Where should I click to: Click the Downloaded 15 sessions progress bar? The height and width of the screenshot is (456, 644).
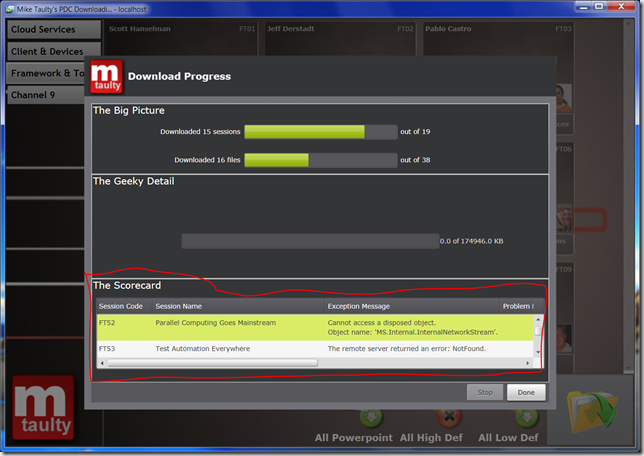[x=321, y=132]
